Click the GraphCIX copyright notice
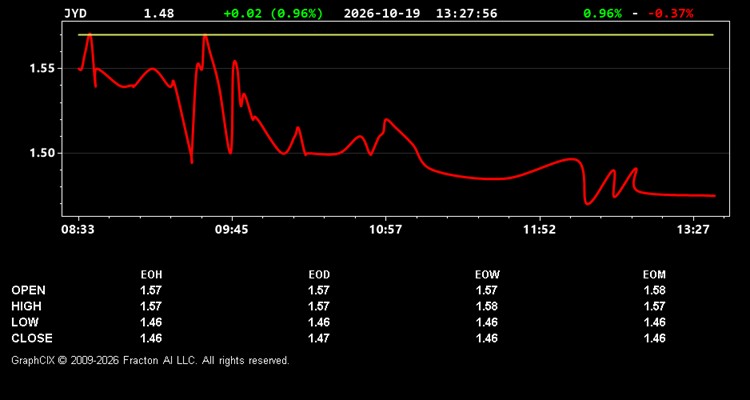750x400 pixels. tap(150, 360)
